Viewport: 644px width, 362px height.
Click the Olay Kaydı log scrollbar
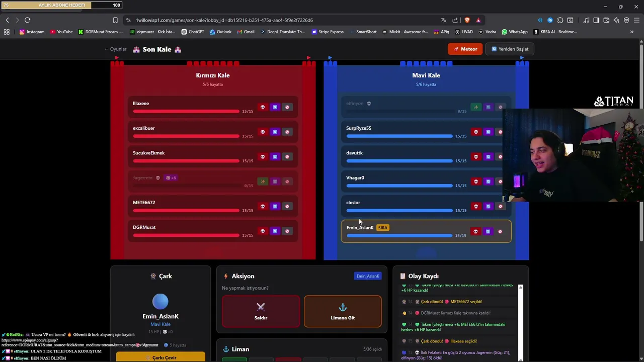pos(521,322)
